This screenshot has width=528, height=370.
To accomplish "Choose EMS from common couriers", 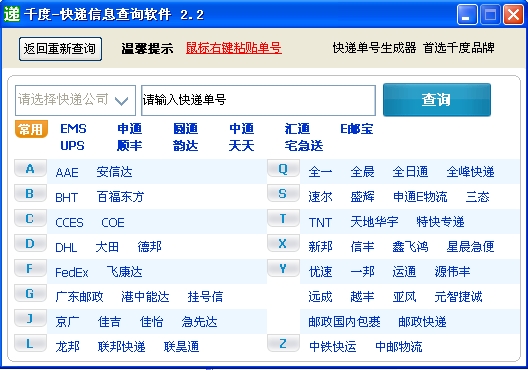I will coord(73,129).
